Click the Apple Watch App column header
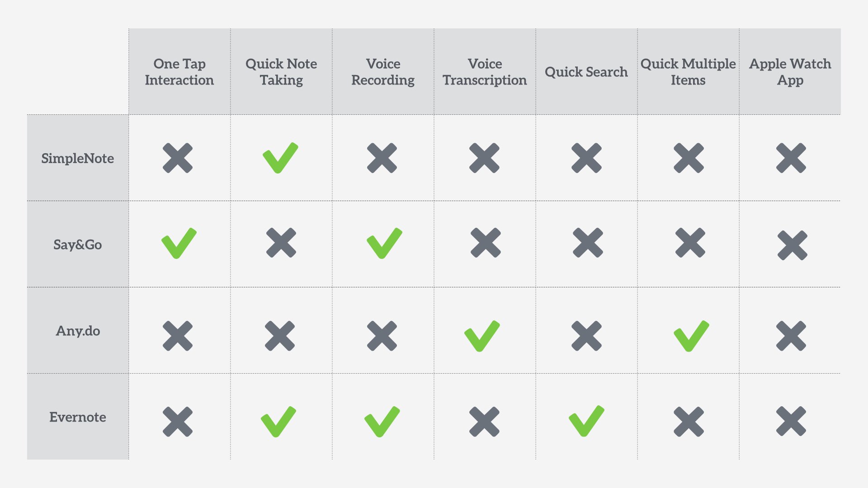This screenshot has height=488, width=868. [x=790, y=72]
